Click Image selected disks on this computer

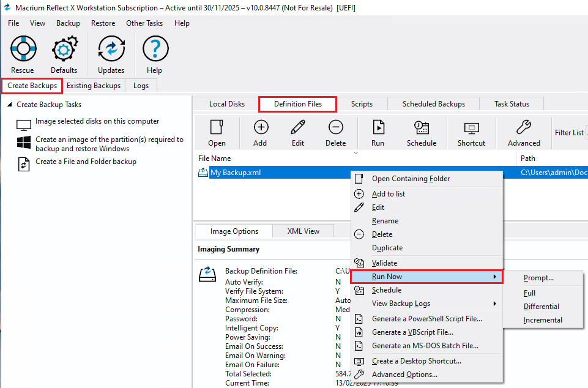point(97,122)
